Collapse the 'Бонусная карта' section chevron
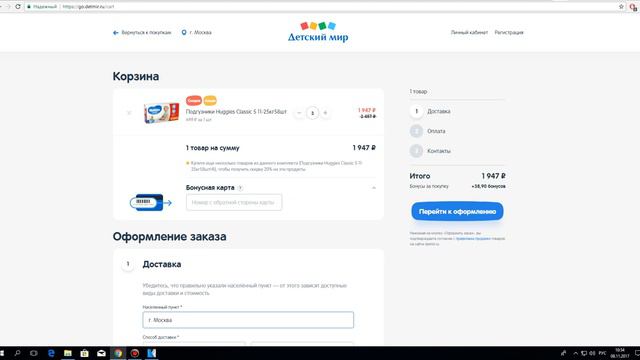Screen dimensions: 640x360 (373, 188)
